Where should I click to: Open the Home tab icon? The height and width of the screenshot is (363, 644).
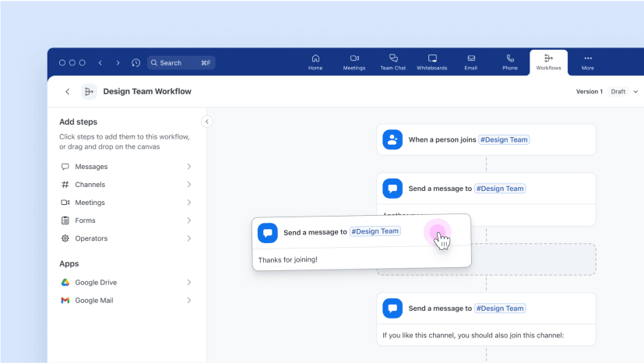[x=315, y=62]
